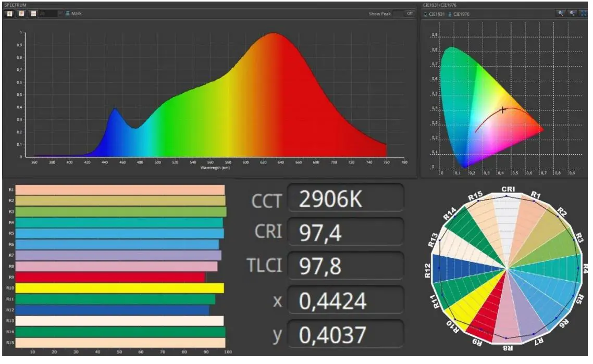593x364 pixels.
Task: Select the CIE1976 radio button
Action: [x=450, y=15]
